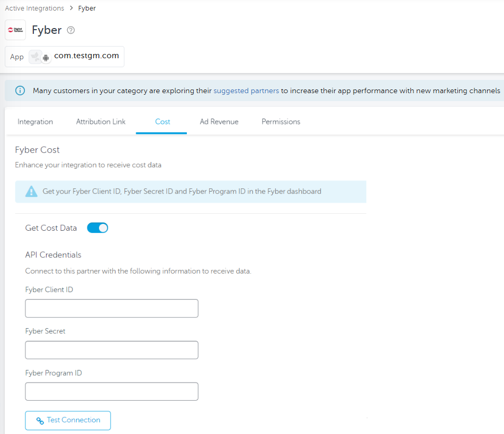Switch to the Attribution Link tab
Screen dimensions: 504x434
(x=101, y=122)
